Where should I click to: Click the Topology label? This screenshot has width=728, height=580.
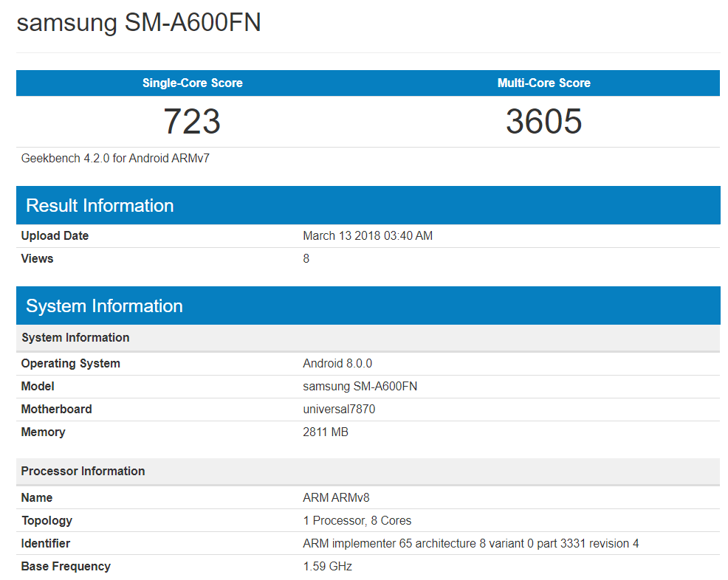[47, 521]
